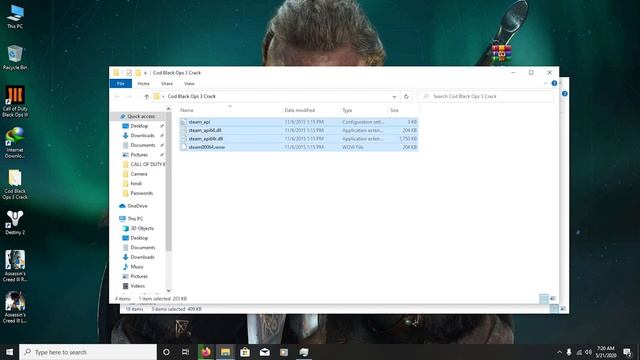Open Cortana circle icon on taskbar

pos(166,352)
